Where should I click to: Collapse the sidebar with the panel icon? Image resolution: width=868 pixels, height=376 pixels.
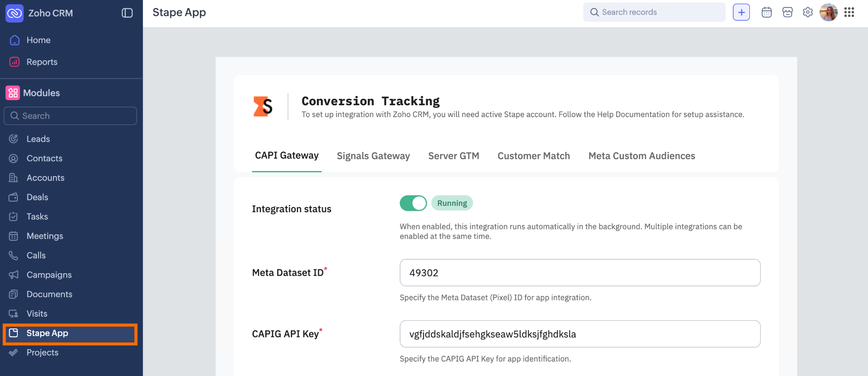tap(127, 13)
